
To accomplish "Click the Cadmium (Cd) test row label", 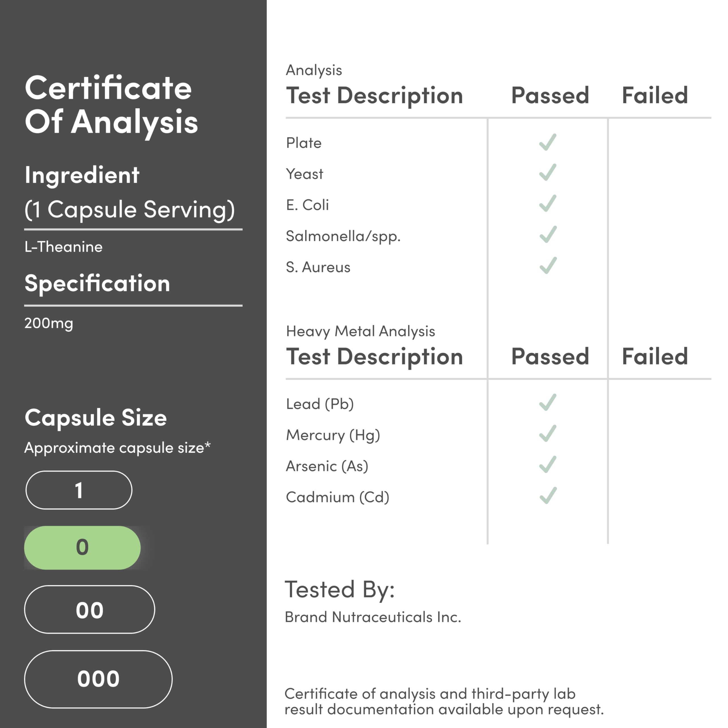I will pos(337,497).
